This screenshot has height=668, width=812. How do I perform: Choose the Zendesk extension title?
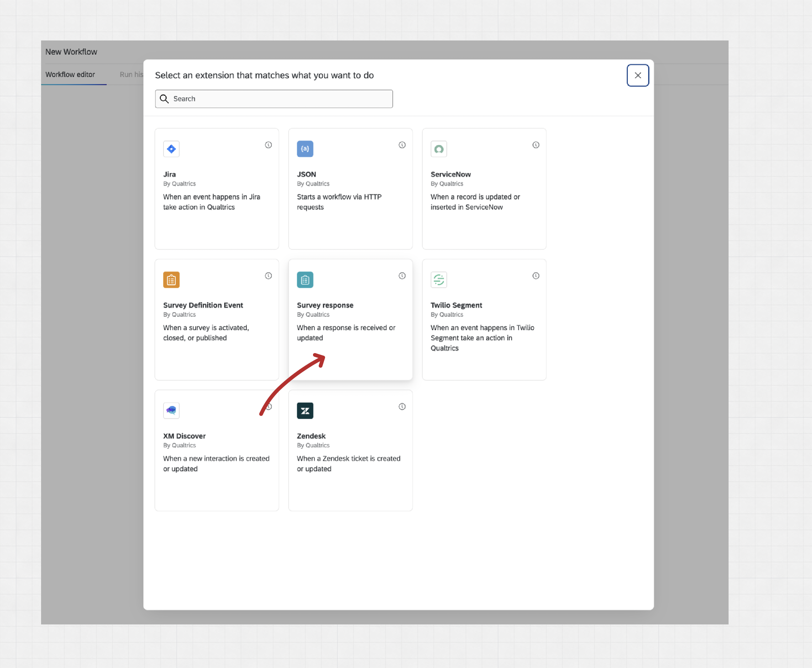pos(311,436)
